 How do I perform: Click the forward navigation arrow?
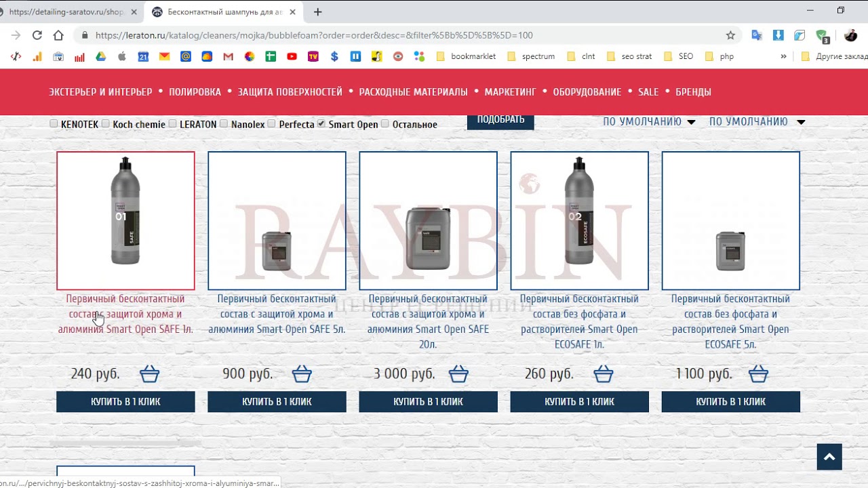pyautogui.click(x=16, y=35)
